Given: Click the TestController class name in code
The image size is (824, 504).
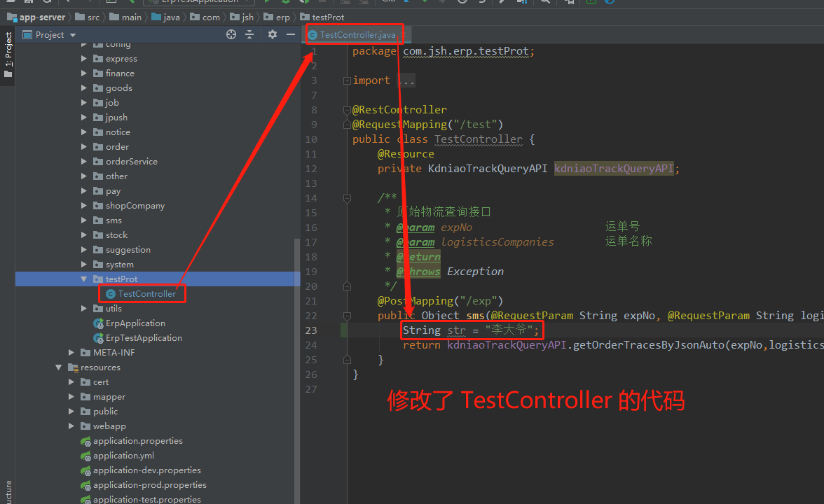Looking at the screenshot, I should coord(478,139).
